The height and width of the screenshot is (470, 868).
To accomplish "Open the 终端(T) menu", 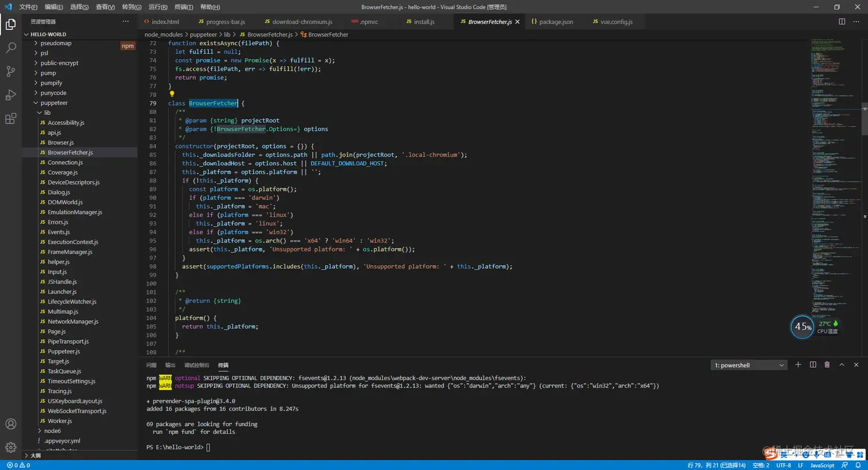I will pos(184,7).
